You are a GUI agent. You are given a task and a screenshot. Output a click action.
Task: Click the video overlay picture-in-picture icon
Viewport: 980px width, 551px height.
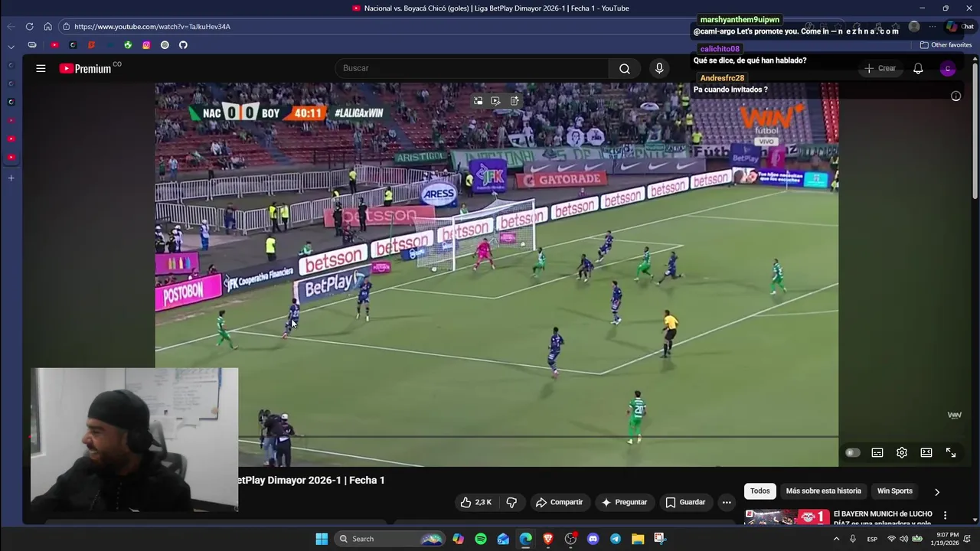(478, 101)
